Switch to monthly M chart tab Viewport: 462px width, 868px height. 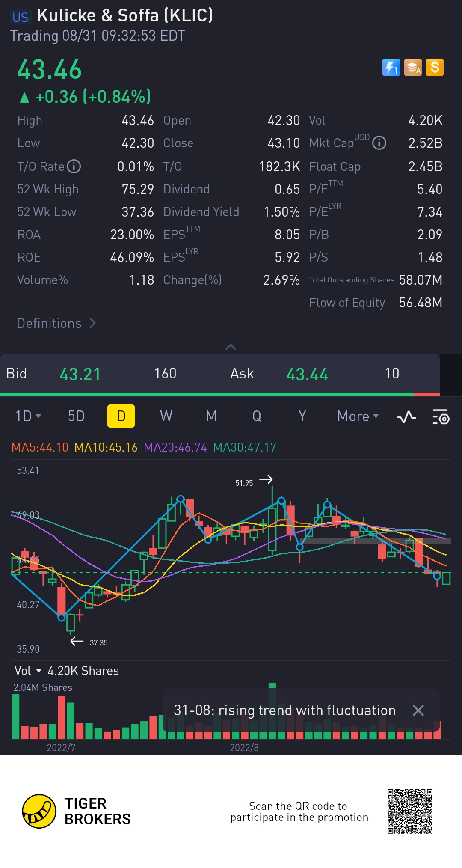pos(211,416)
